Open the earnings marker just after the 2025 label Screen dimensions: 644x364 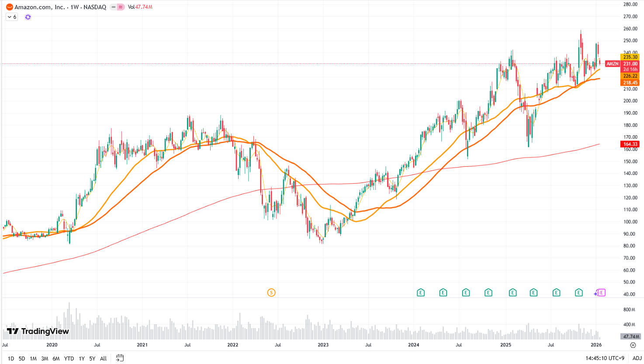512,293
